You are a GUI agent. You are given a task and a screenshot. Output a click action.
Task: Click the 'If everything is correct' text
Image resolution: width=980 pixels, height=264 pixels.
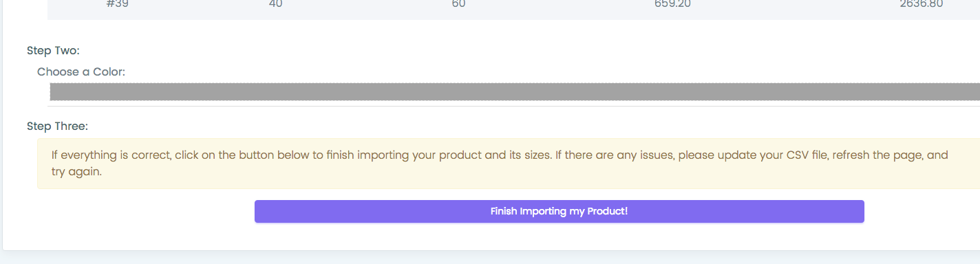[x=110, y=155]
